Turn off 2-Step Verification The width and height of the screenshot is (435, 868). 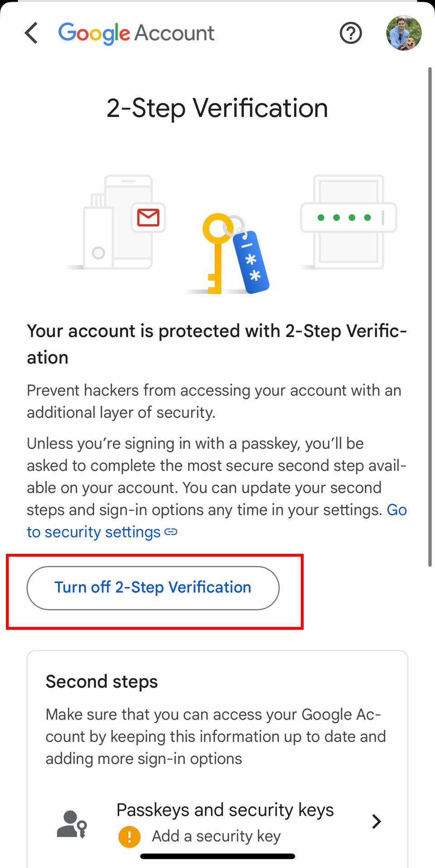(x=153, y=588)
